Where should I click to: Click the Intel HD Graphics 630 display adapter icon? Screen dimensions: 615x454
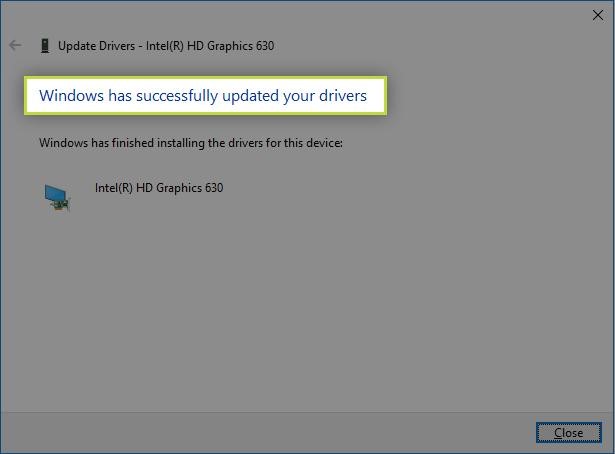point(57,198)
